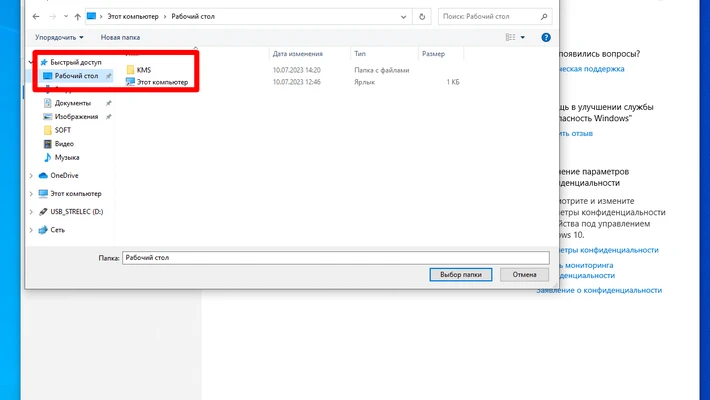Click the Новая папка button
This screenshot has height=400, width=710.
click(120, 37)
